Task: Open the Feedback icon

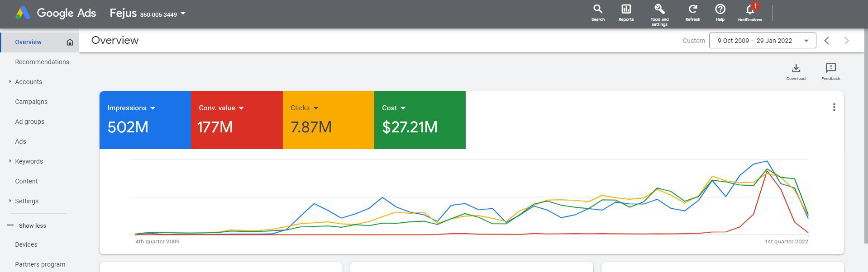Action: [x=830, y=71]
